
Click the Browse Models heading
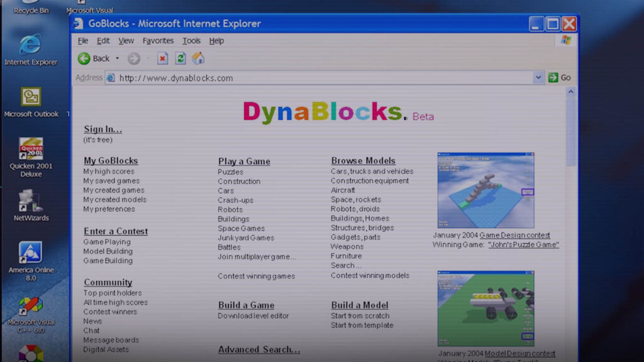[x=363, y=160]
